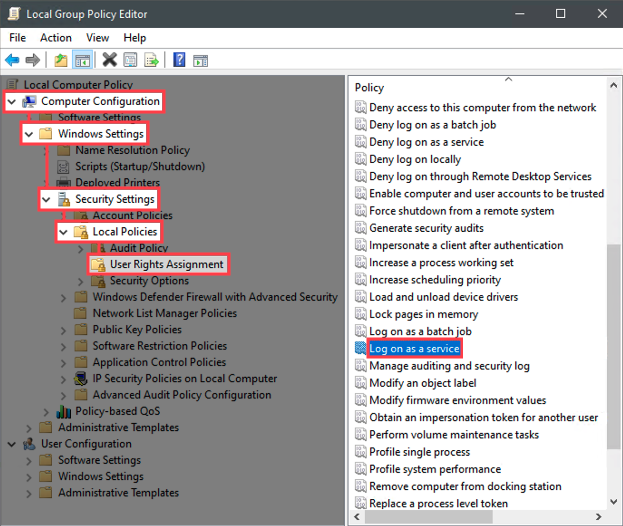The image size is (623, 526).
Task: Click the Export List toolbar icon
Action: coord(152,60)
